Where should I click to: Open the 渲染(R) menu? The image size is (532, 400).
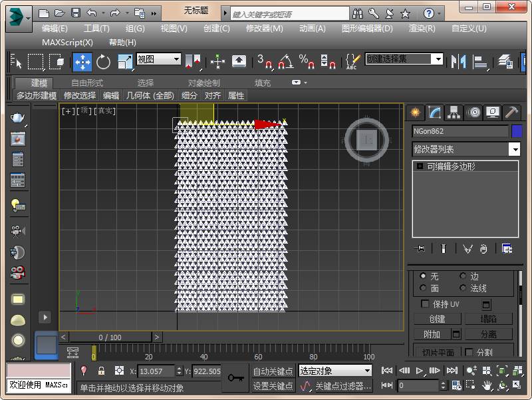coord(422,29)
